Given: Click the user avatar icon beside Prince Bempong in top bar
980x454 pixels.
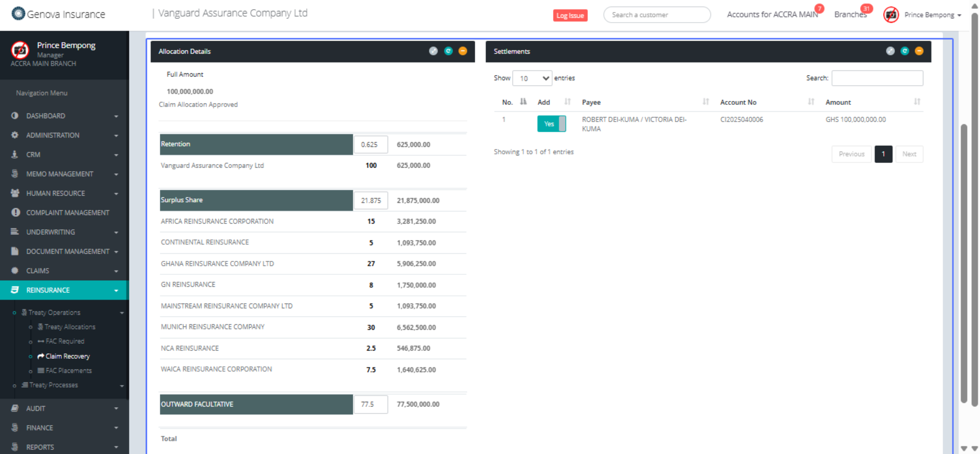Looking at the screenshot, I should click(x=891, y=15).
